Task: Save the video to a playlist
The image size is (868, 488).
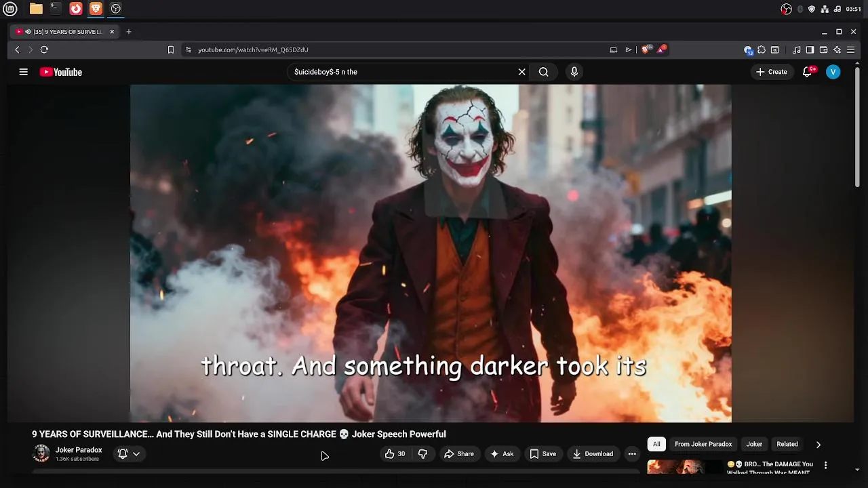Action: [543, 454]
